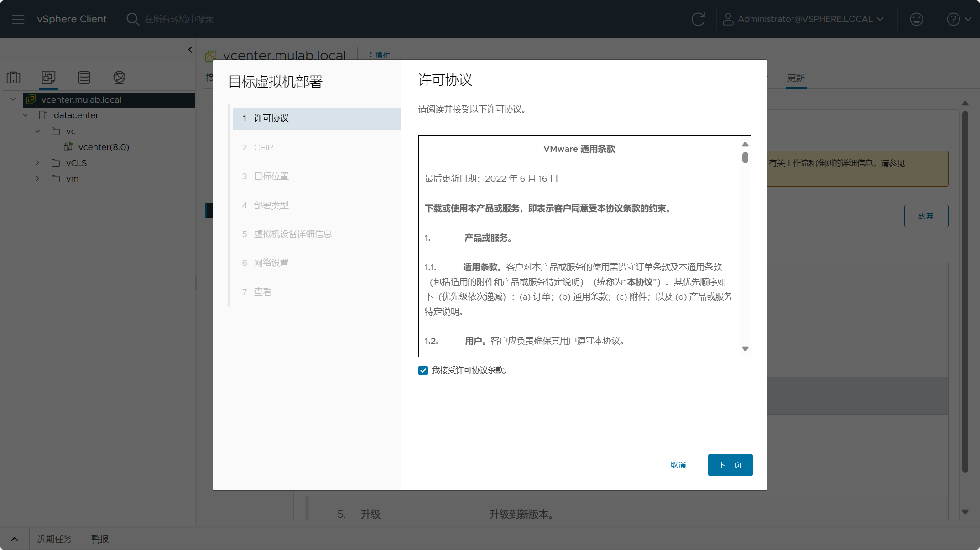This screenshot has width=980, height=550.
Task: Switch to Networking inventory view
Action: [x=119, y=78]
